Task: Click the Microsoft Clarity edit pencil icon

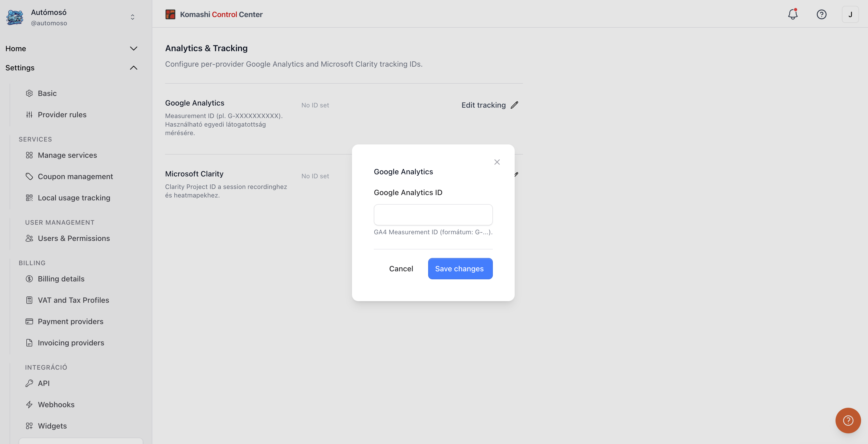Action: coord(516,174)
